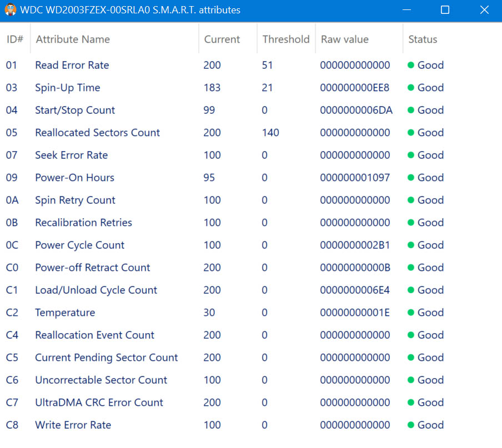Click ID C8 in the ID column

coord(12,425)
